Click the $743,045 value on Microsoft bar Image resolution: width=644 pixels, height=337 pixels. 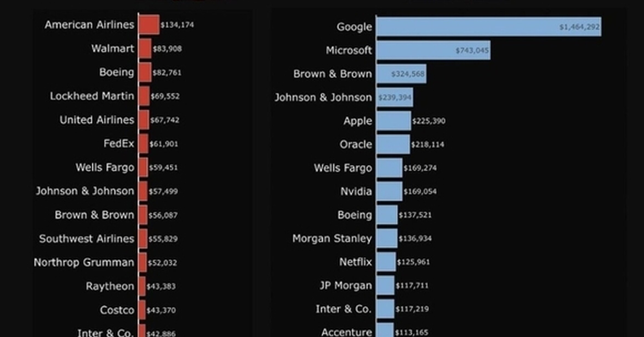472,50
